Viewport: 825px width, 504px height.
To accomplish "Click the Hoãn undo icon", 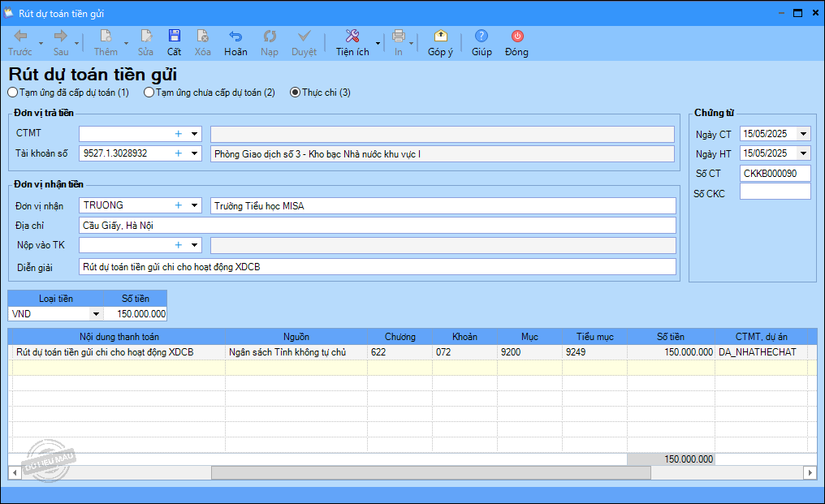I will point(235,36).
